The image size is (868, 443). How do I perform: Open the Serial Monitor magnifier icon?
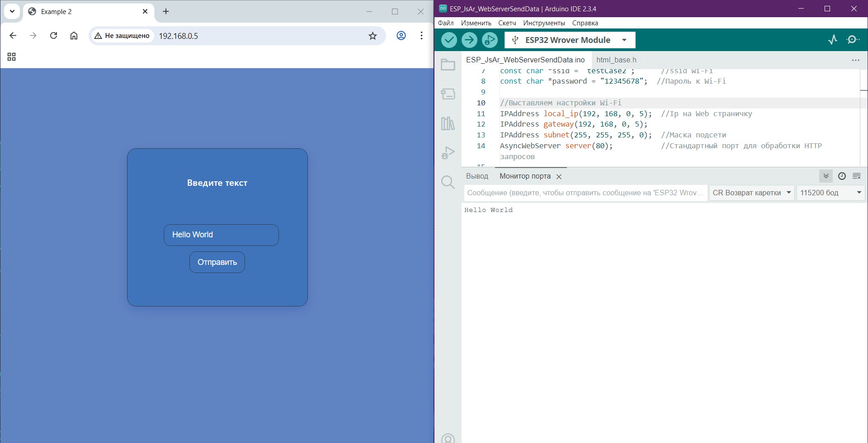pos(853,40)
